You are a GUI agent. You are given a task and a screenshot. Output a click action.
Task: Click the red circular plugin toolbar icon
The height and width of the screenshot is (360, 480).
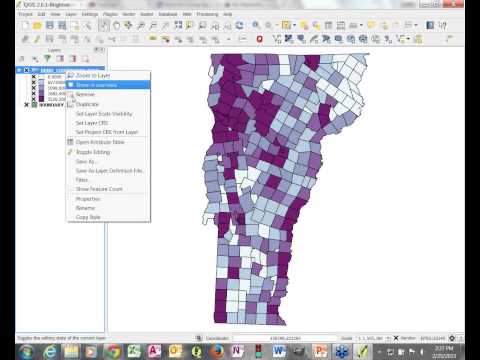(x=259, y=39)
